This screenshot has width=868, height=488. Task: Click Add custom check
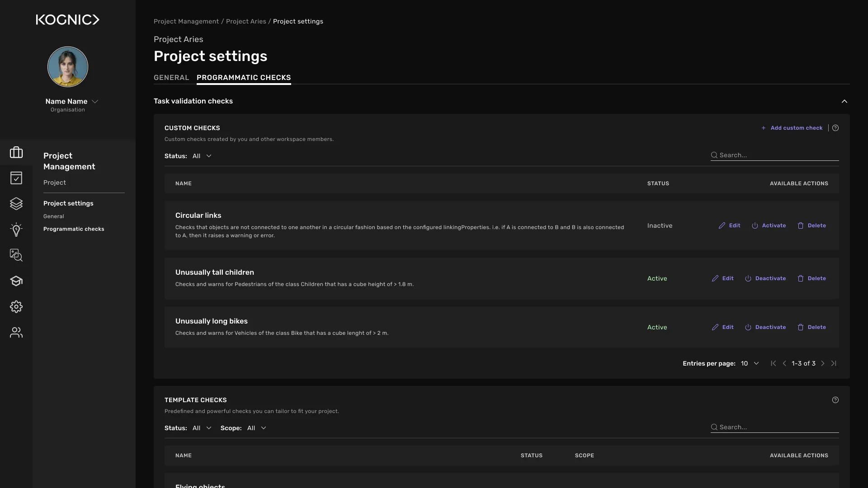pos(792,128)
